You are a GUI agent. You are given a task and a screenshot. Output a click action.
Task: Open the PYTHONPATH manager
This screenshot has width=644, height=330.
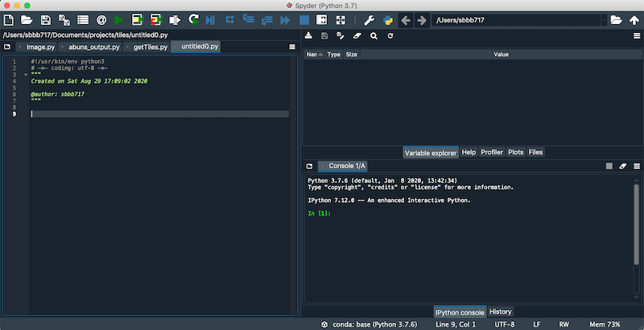tap(388, 19)
